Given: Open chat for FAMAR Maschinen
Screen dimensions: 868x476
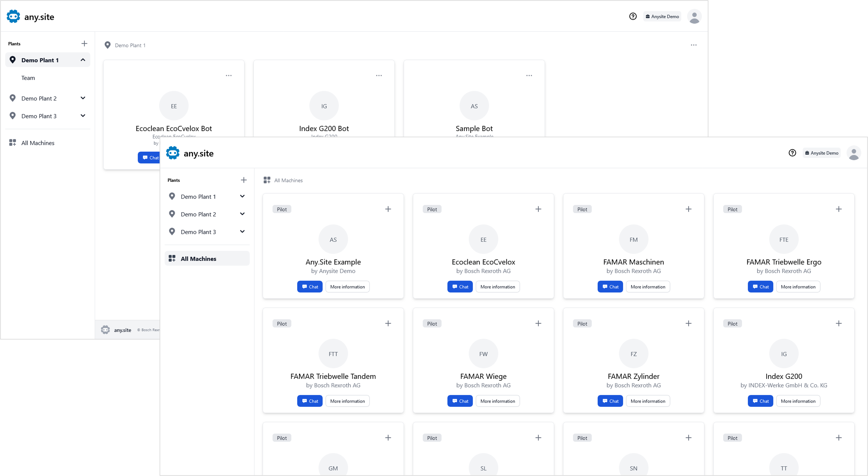Looking at the screenshot, I should pyautogui.click(x=610, y=286).
